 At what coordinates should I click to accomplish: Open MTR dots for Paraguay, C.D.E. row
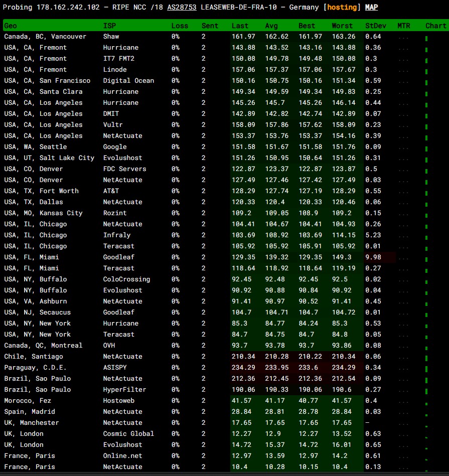pyautogui.click(x=403, y=369)
